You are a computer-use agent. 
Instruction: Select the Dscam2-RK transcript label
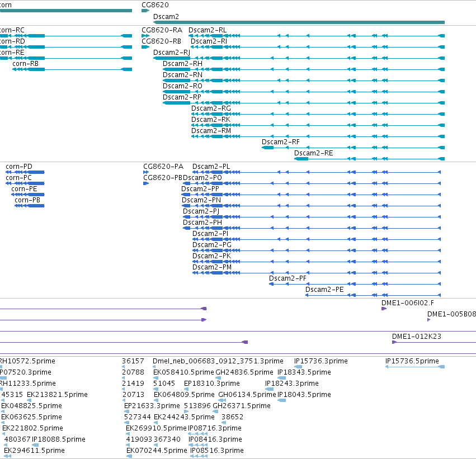point(211,120)
